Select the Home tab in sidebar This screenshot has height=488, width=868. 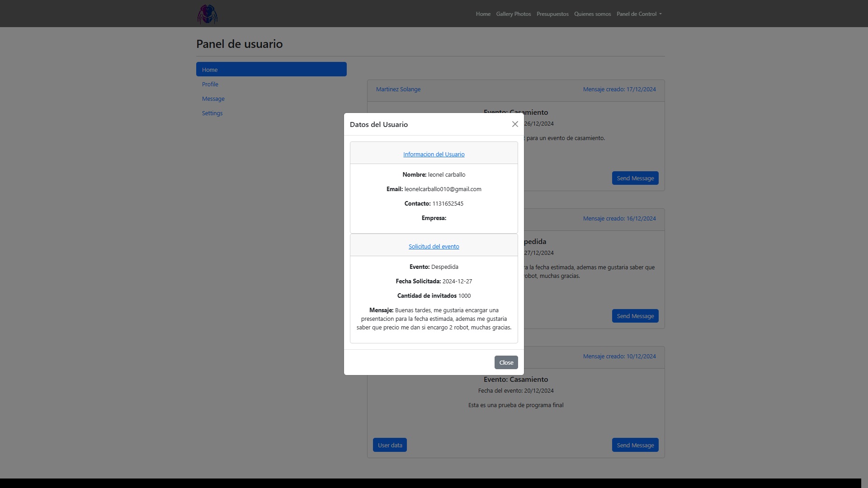point(271,70)
